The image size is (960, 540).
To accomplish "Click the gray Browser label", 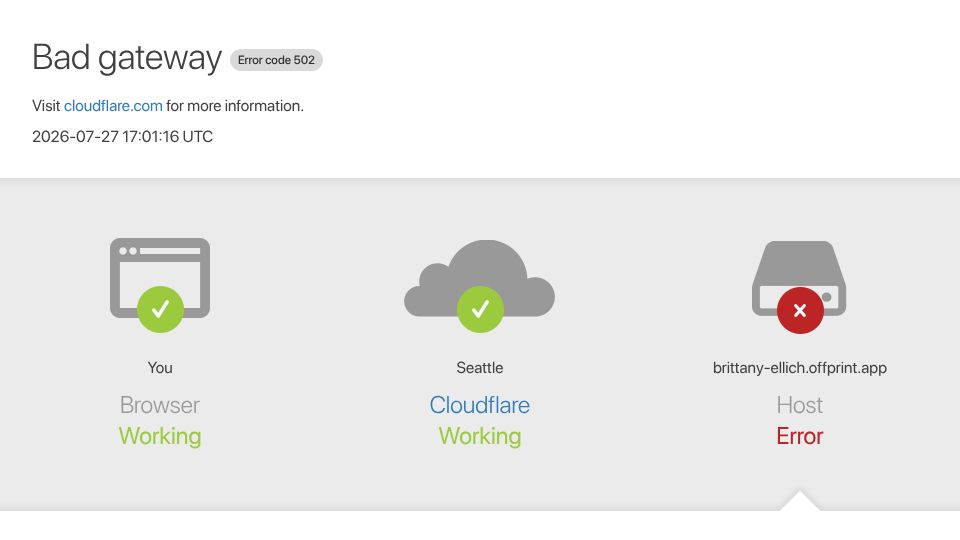I will (x=160, y=405).
